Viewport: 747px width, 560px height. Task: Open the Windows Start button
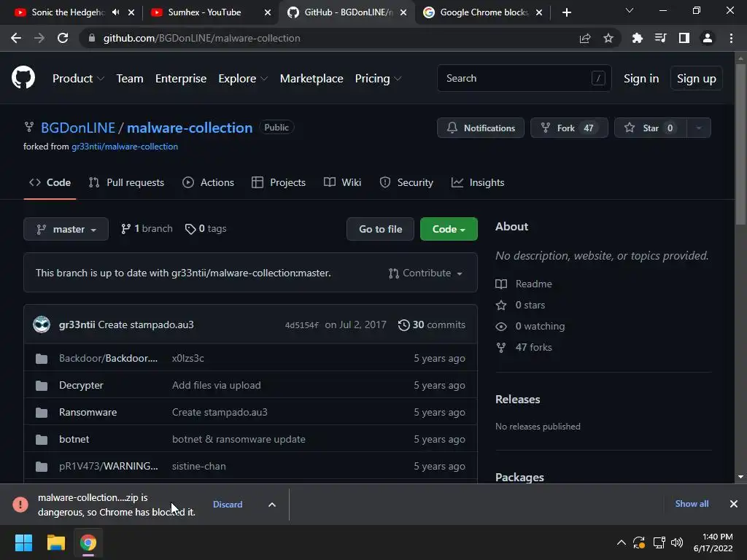[x=23, y=542]
